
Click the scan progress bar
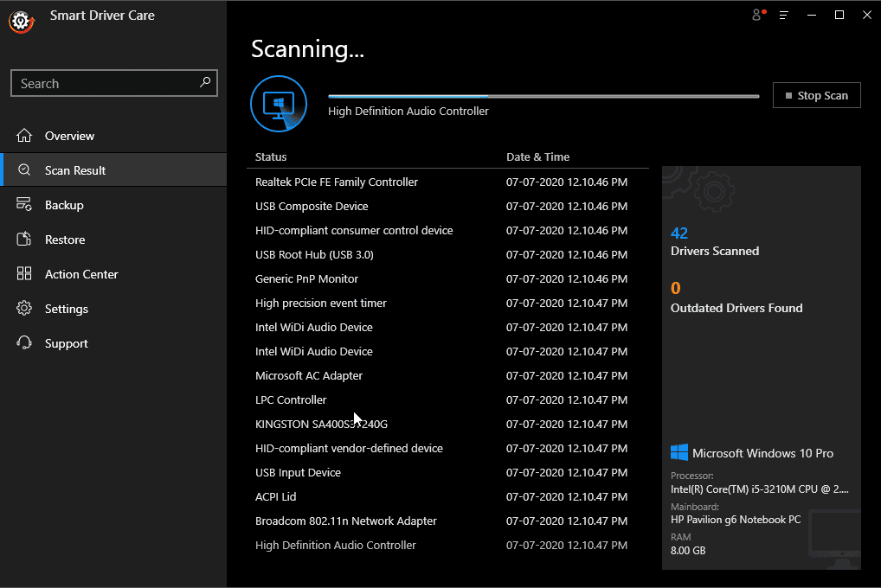543,97
